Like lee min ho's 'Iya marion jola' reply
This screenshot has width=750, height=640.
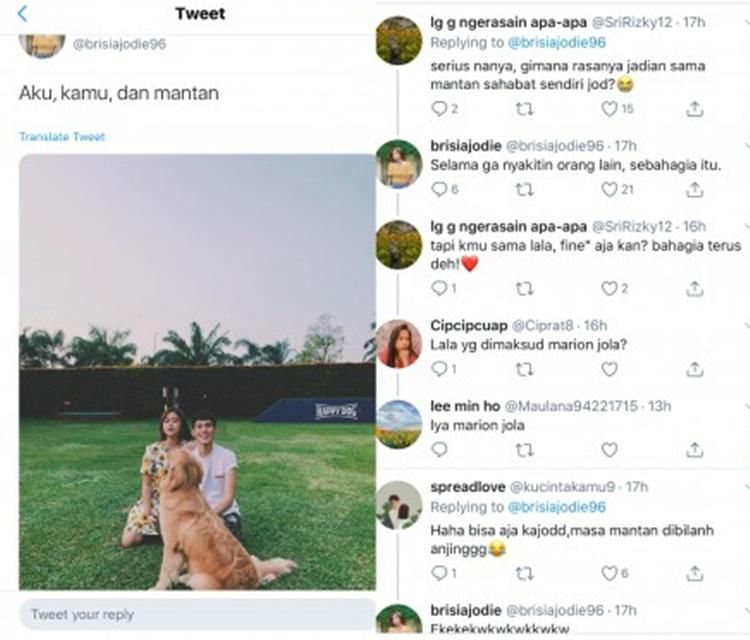[610, 450]
